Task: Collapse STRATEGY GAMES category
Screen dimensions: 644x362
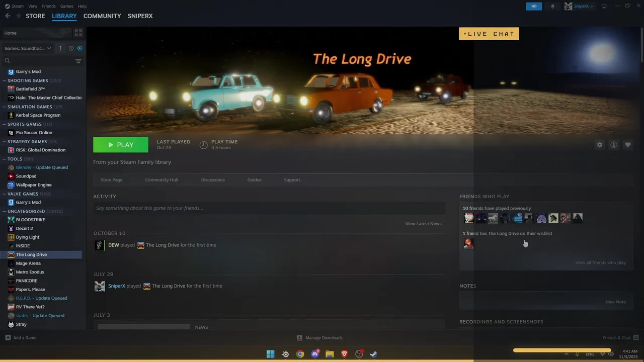Action: (5, 142)
